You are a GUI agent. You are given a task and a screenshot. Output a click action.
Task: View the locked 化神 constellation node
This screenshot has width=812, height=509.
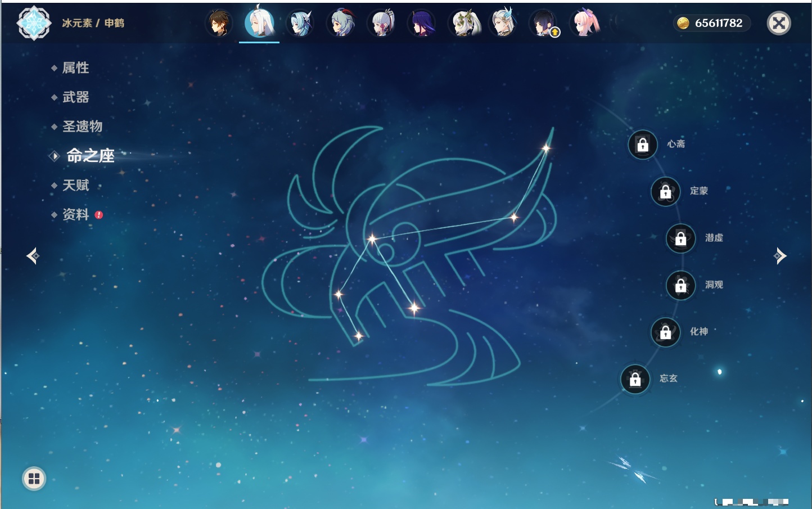coord(665,332)
